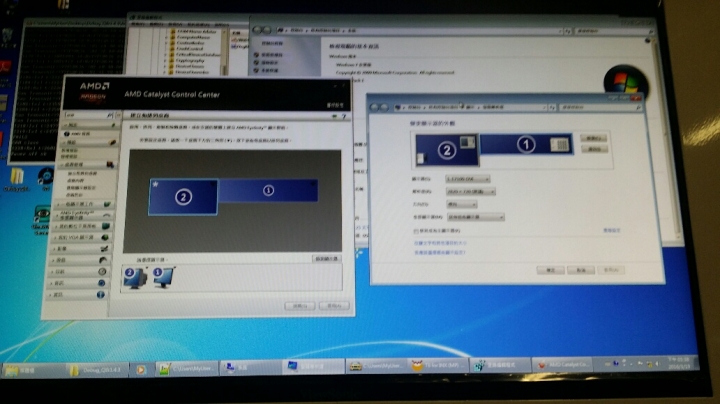
Task: Click the Detect button in Screen Resolution
Action: tap(594, 138)
